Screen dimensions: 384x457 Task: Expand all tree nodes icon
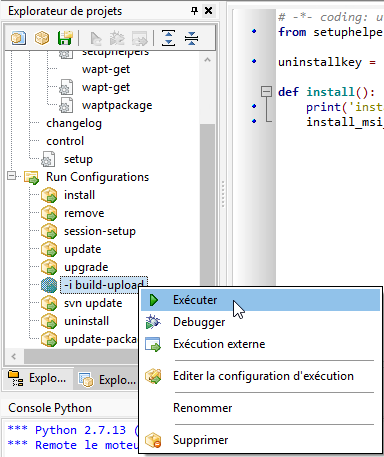[168, 38]
